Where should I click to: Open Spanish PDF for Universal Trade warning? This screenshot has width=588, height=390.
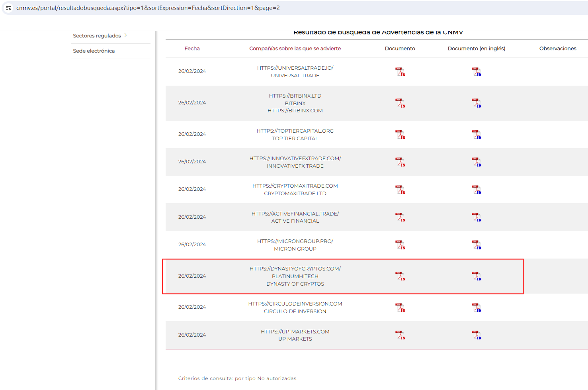pyautogui.click(x=400, y=72)
